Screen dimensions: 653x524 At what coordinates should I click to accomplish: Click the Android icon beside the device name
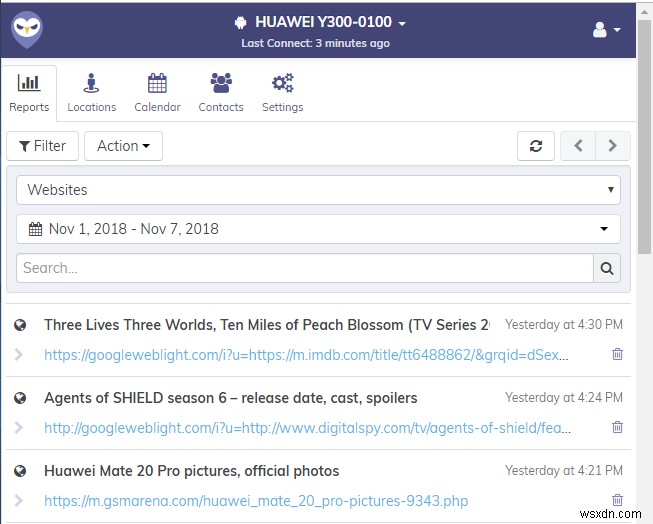pyautogui.click(x=240, y=22)
